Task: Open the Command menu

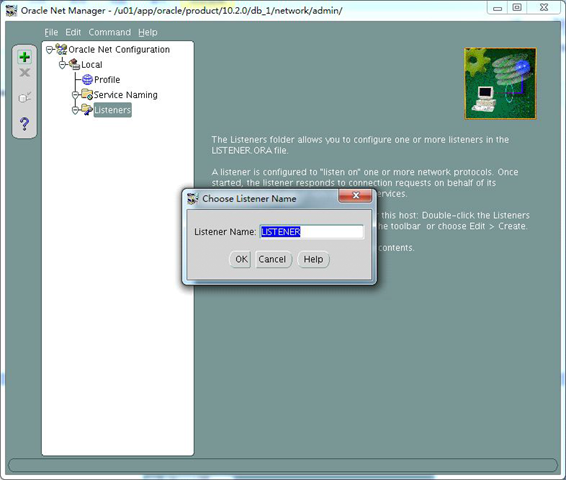Action: (110, 32)
